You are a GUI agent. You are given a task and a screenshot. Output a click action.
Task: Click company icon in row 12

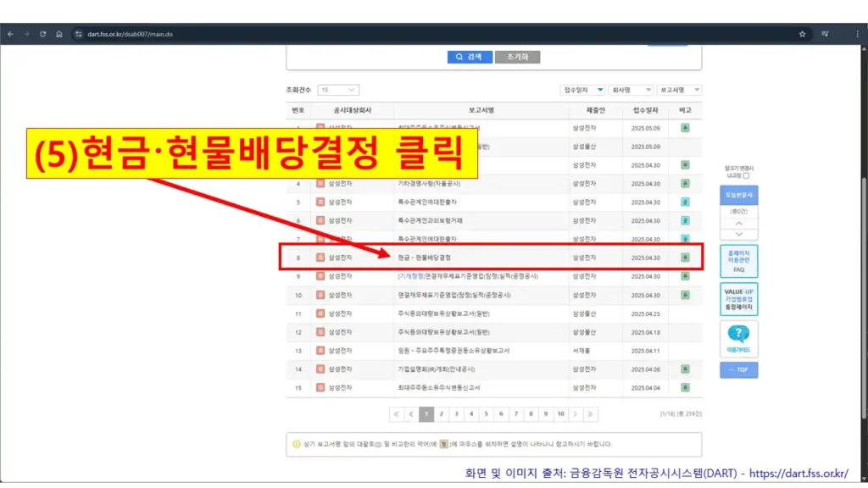tap(320, 332)
